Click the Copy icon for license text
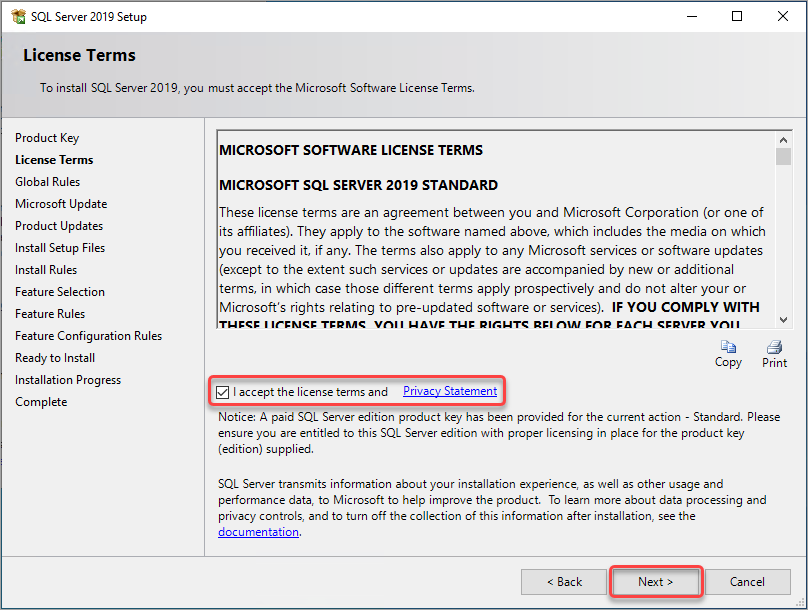 click(x=728, y=347)
